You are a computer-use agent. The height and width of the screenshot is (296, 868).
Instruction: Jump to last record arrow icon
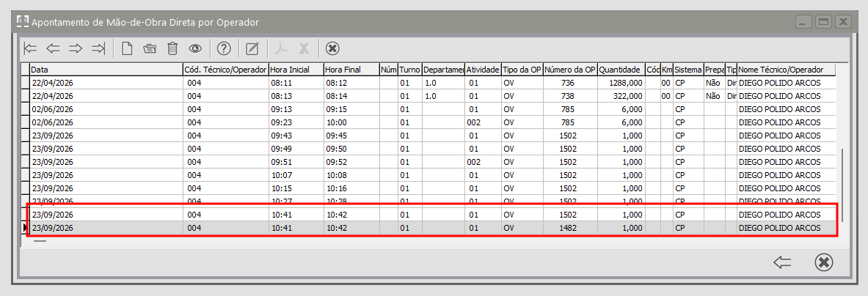coord(98,48)
